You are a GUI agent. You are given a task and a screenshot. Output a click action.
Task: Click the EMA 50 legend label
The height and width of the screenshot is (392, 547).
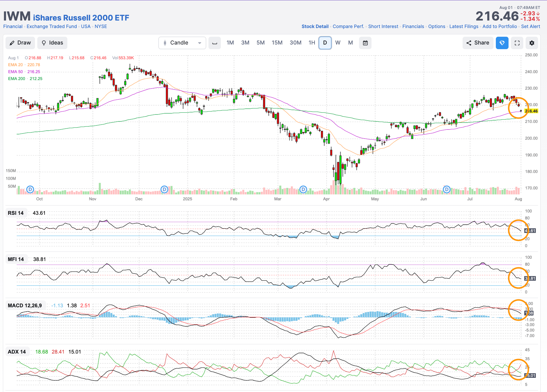tap(15, 72)
